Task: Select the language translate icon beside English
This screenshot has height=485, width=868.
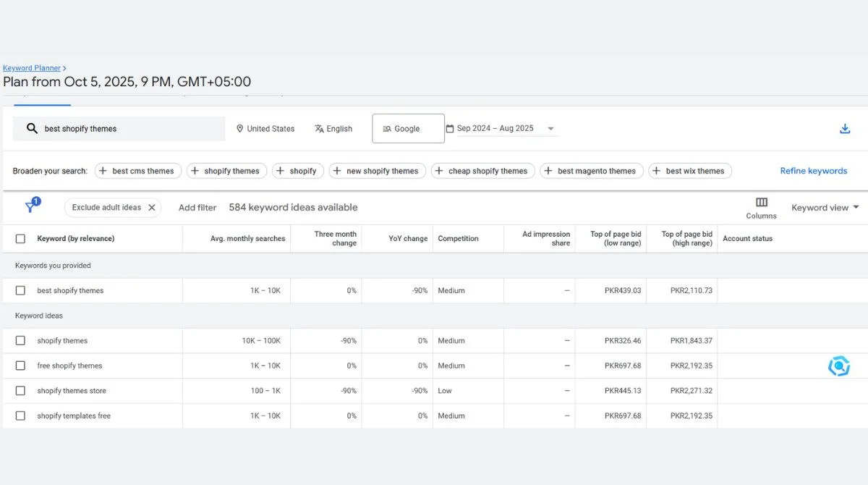Action: point(318,128)
